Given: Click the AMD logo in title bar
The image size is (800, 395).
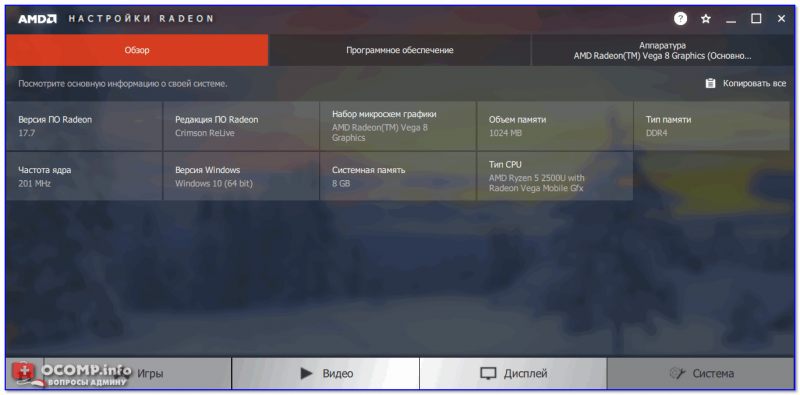Looking at the screenshot, I should 37,19.
